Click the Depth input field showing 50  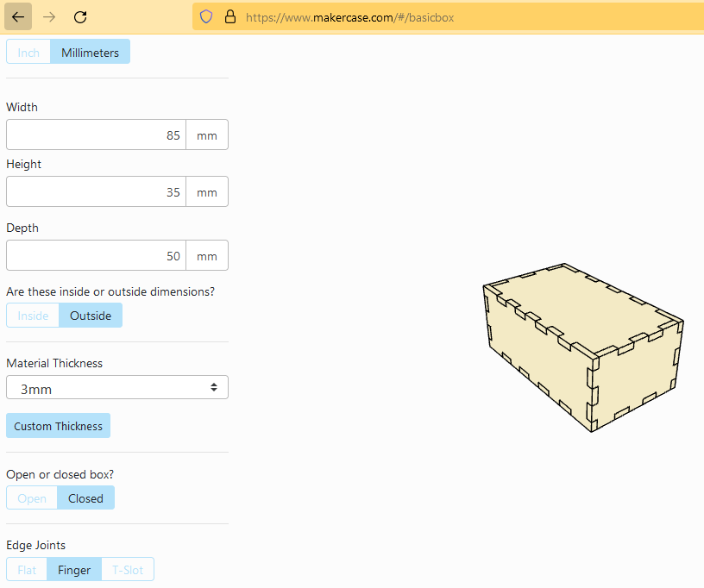[x=96, y=255]
